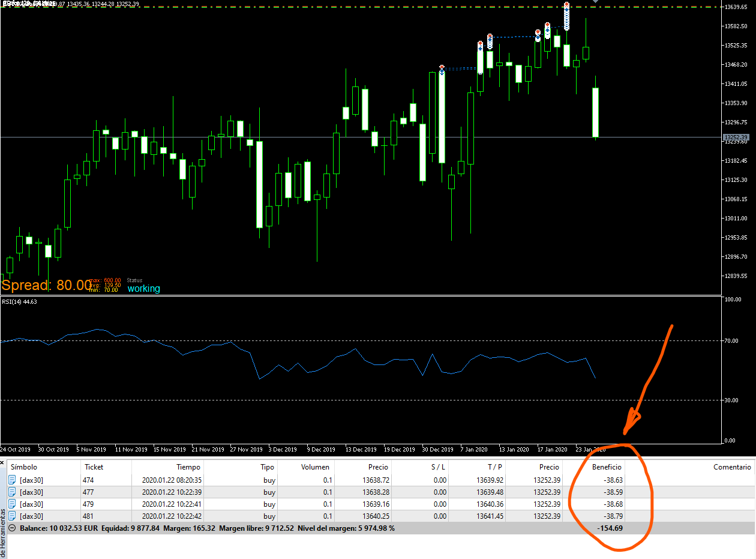Click take profit value 13639.48
This screenshot has height=559, width=756.
coord(490,492)
